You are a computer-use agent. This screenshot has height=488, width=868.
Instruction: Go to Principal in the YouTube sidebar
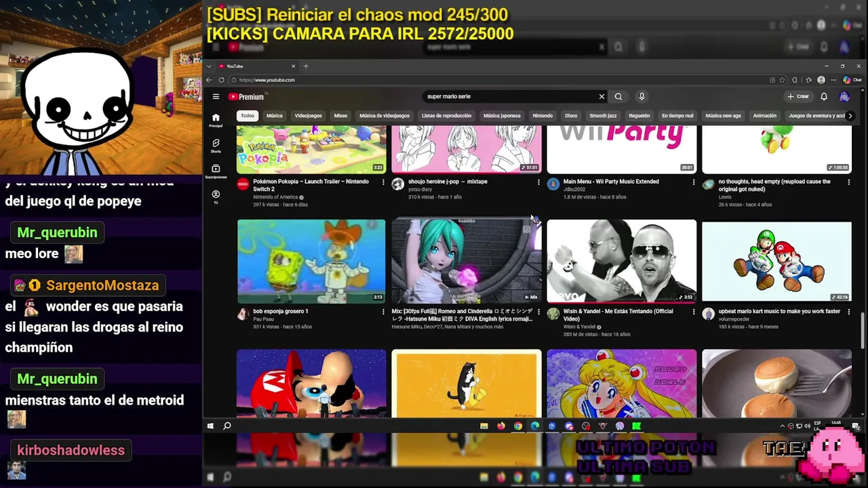click(x=216, y=121)
